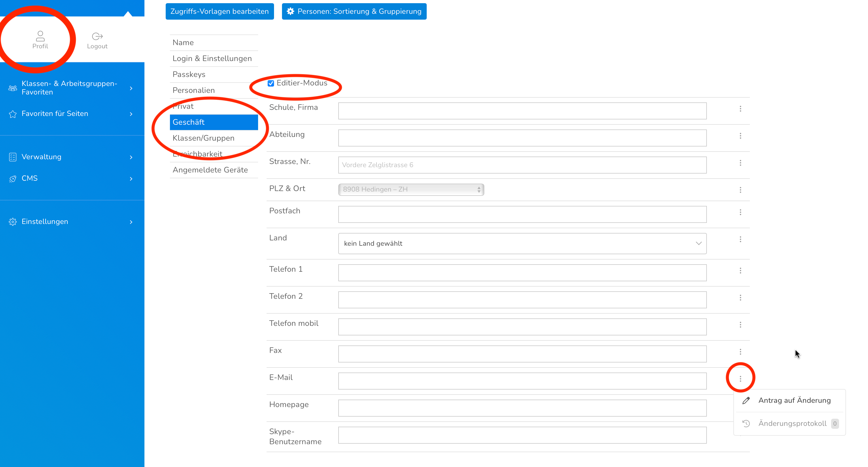This screenshot has width=868, height=467.
Task: Open three-dot menu for Schule, Firma row
Action: (740, 109)
